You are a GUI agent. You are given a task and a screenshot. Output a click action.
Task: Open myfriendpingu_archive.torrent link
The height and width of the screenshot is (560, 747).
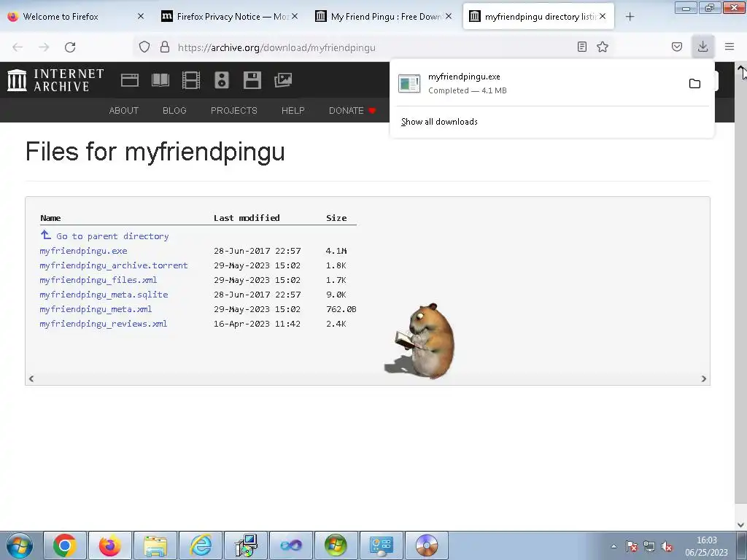point(113,265)
